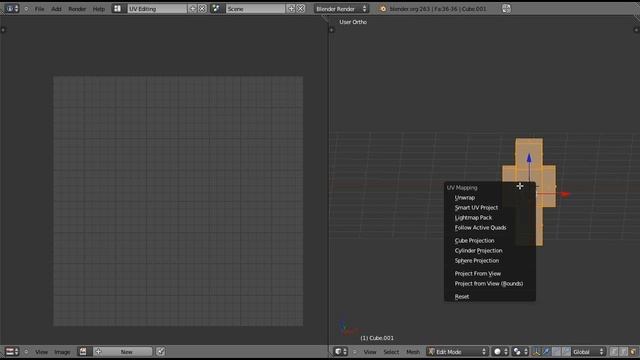The width and height of the screenshot is (640, 360).
Task: Delete the current scene
Action: tap(301, 9)
